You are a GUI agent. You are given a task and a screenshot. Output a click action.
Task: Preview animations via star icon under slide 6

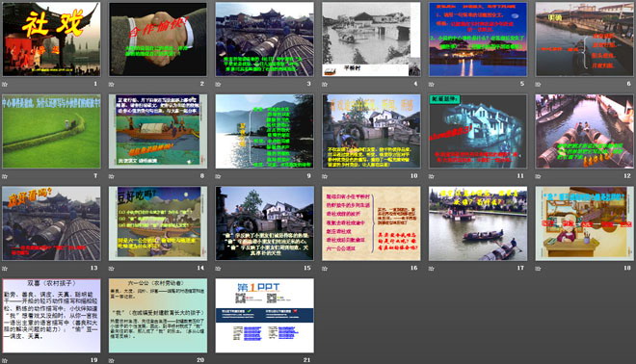(x=538, y=85)
